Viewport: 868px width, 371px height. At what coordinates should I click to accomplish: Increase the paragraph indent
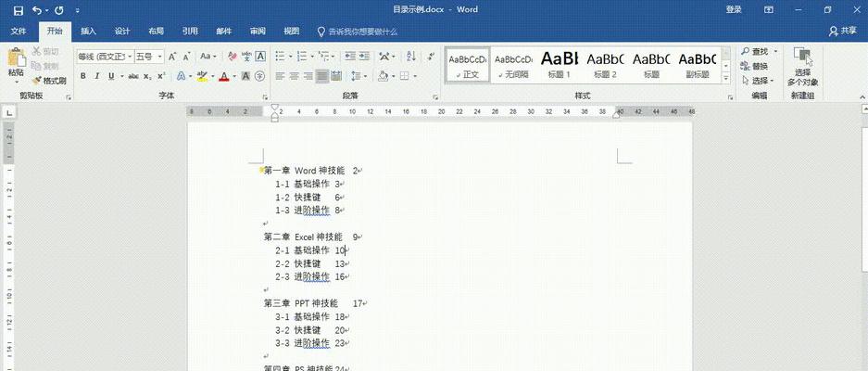(x=364, y=57)
